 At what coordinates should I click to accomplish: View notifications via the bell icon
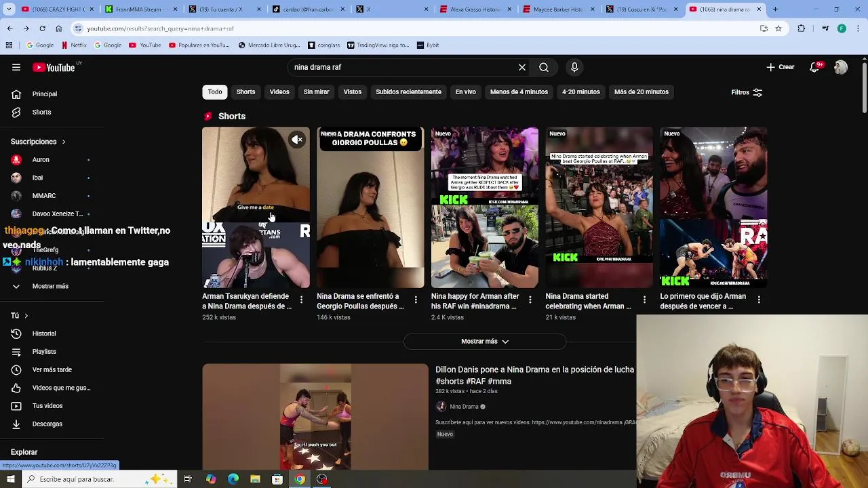tap(816, 67)
